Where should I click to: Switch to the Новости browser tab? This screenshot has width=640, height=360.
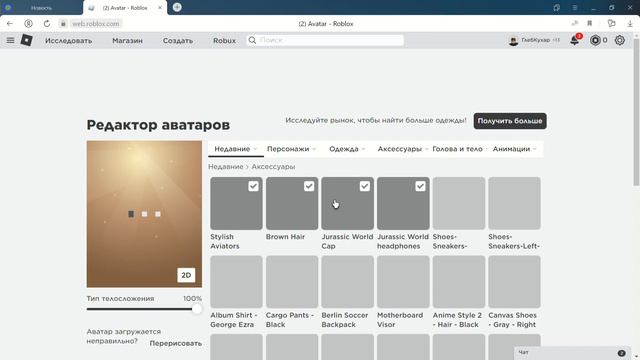[x=41, y=8]
